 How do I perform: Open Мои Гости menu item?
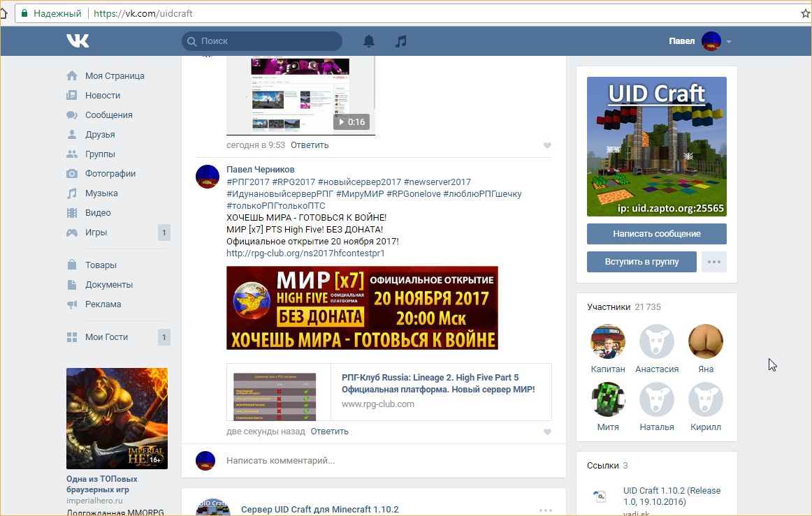click(107, 337)
